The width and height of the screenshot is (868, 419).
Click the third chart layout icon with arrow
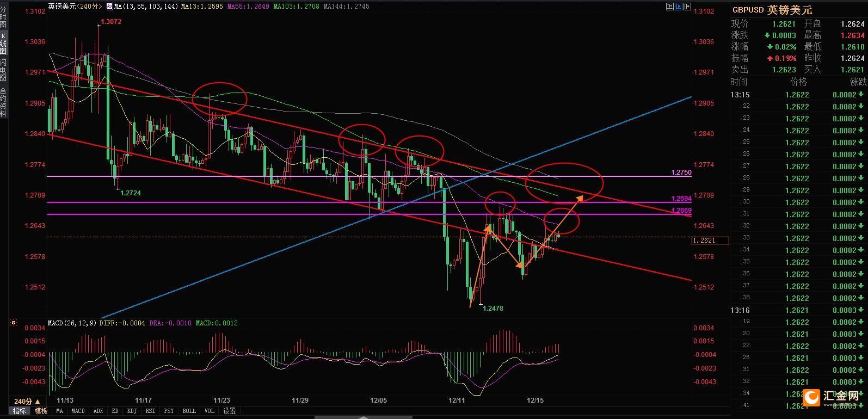(687, 7)
